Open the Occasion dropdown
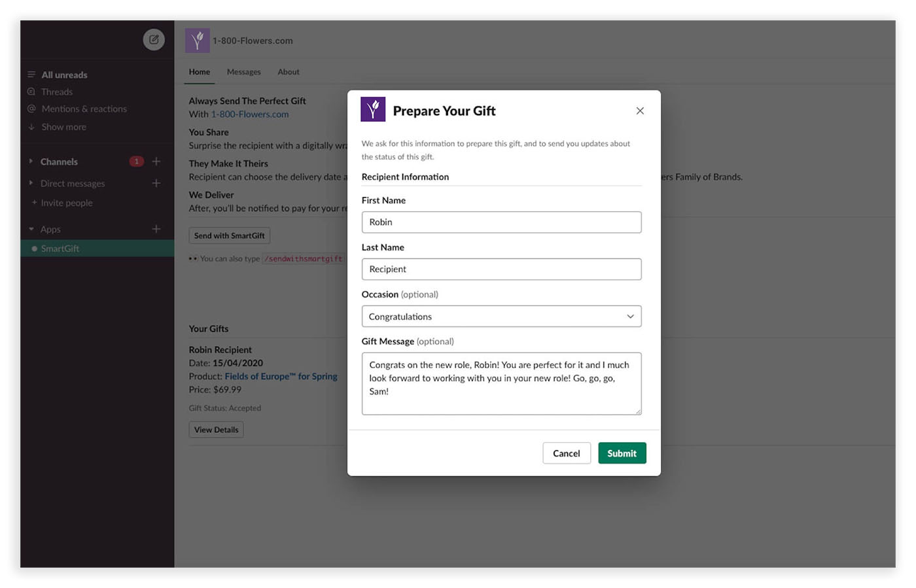This screenshot has width=916, height=588. coord(501,316)
